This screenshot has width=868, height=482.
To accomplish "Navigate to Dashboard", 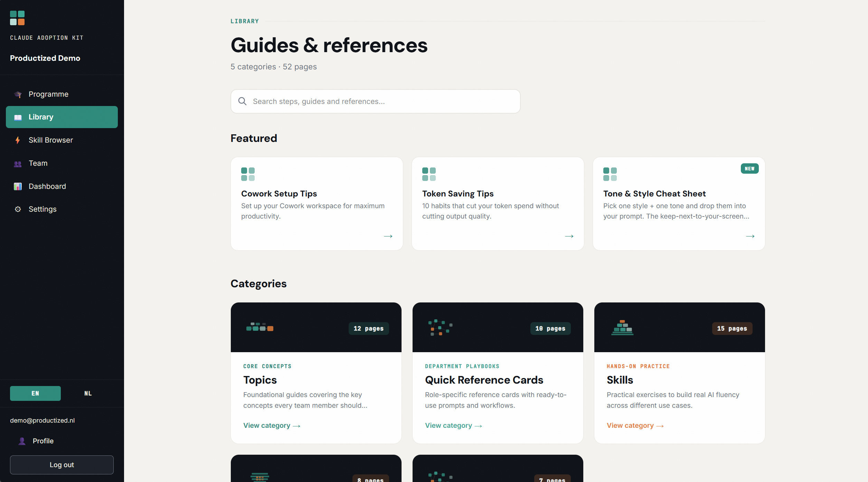I will [x=62, y=186].
